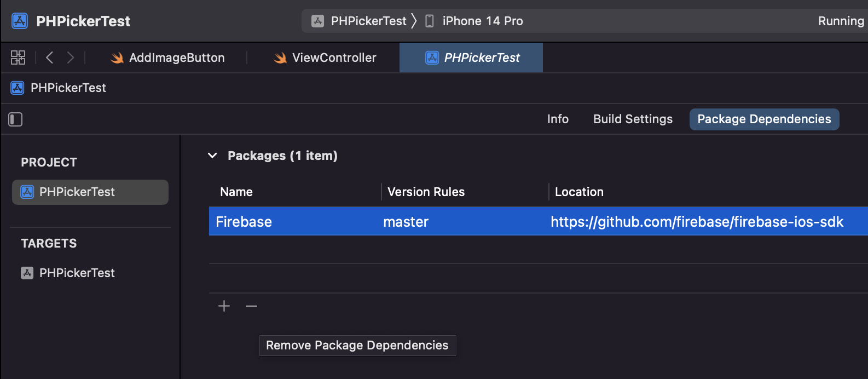Screen dimensions: 868x379
Task: Switch to the ViewController tab
Action: pos(325,58)
